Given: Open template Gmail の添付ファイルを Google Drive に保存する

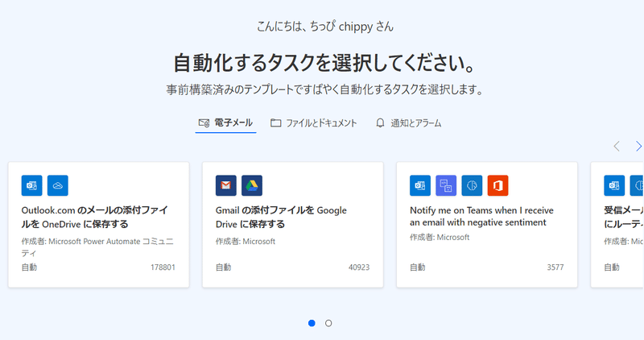Looking at the screenshot, I should pyautogui.click(x=293, y=225).
